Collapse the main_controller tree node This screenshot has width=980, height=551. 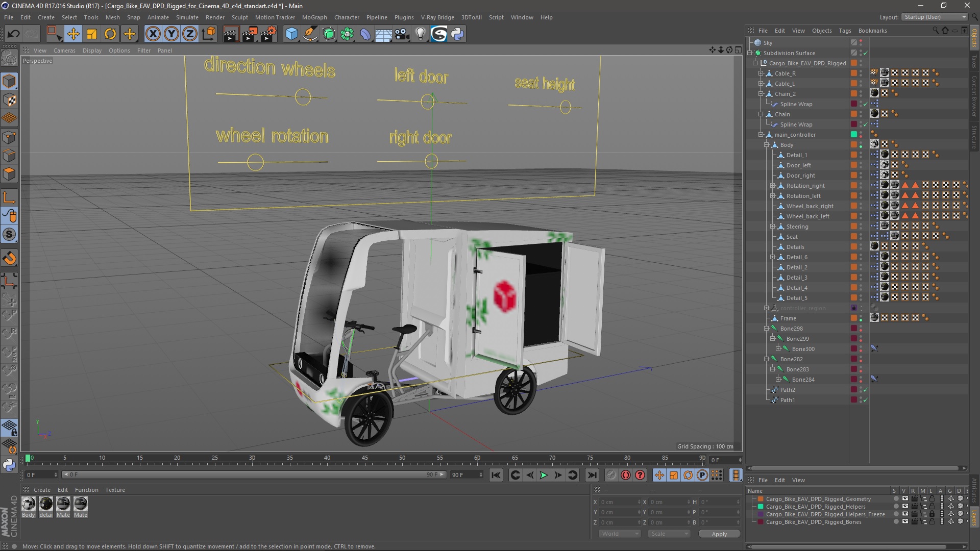tap(761, 135)
